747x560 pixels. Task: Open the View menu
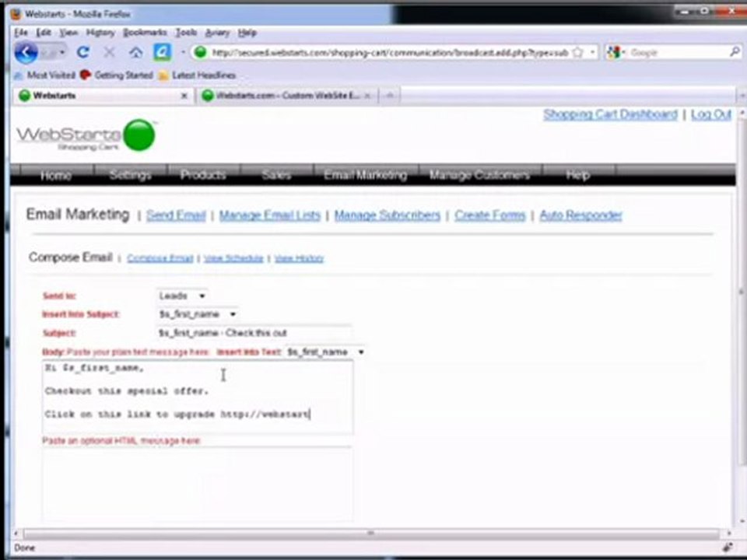(x=68, y=33)
